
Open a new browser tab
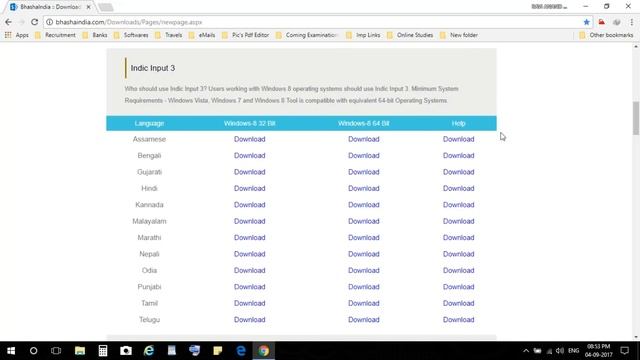(x=106, y=7)
